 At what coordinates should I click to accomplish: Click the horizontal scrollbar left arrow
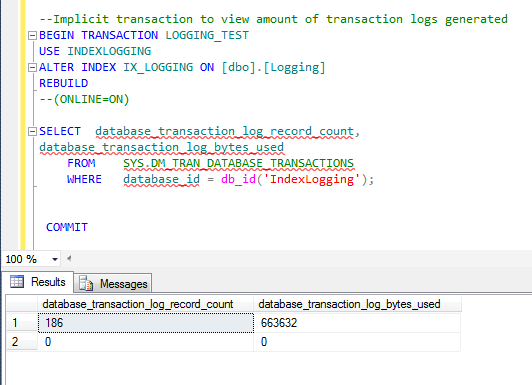69,259
